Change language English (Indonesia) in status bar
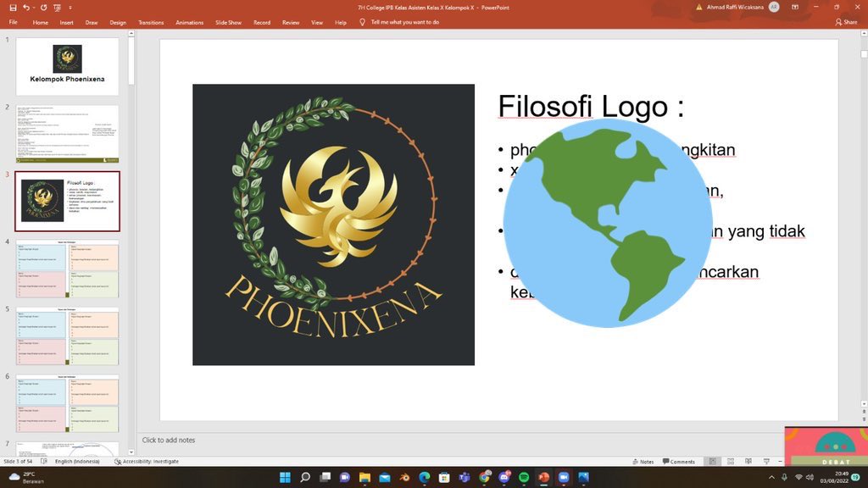Screen dimensions: 868x488 (77, 461)
